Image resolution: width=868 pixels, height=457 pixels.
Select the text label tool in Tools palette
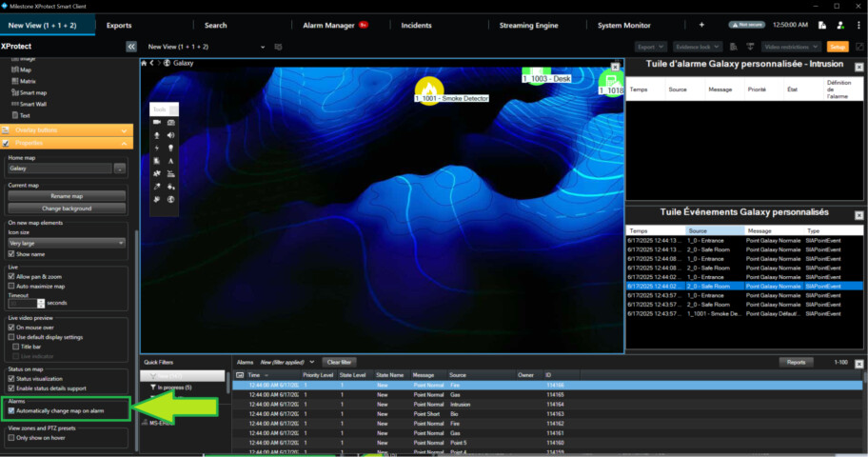click(171, 161)
